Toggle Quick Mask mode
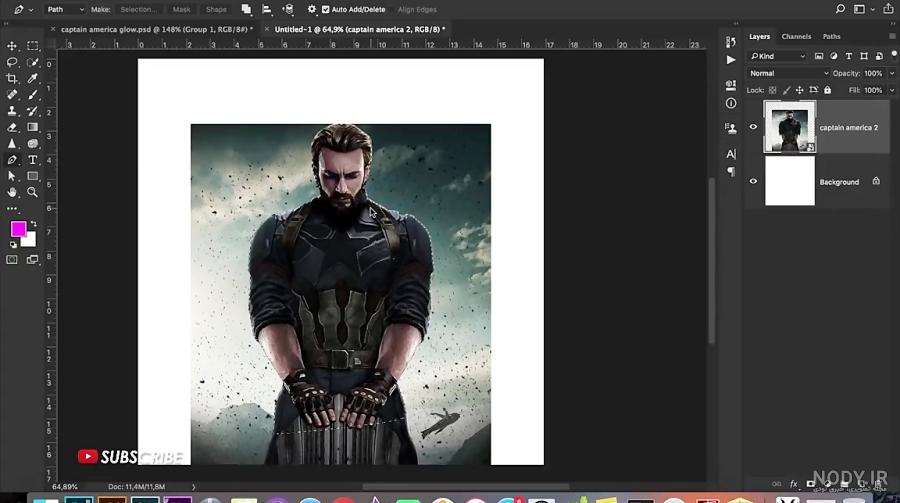This screenshot has width=900, height=503. (11, 260)
